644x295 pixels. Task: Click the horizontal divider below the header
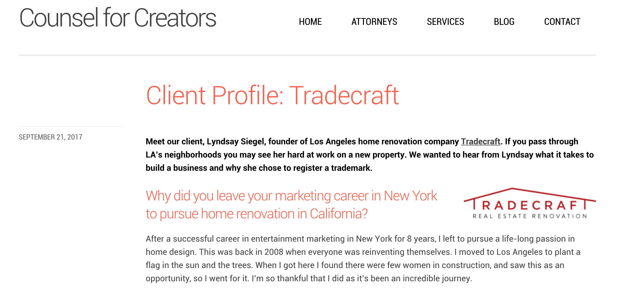point(307,55)
